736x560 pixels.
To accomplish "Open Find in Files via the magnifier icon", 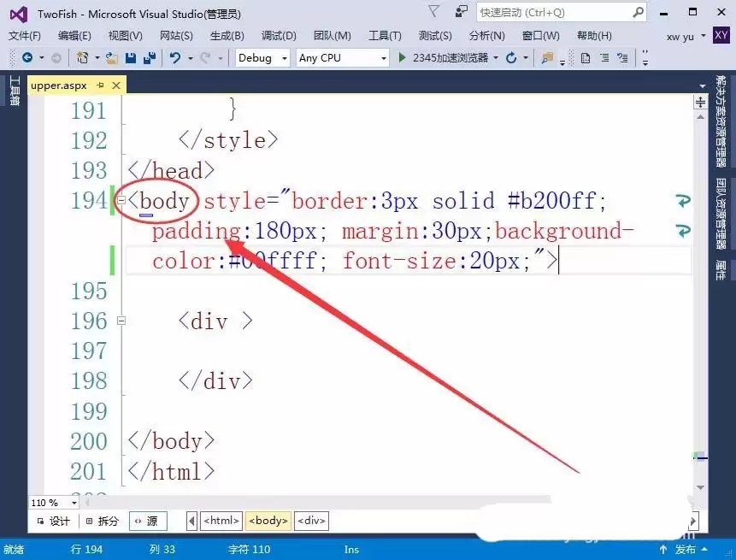I will [x=545, y=58].
